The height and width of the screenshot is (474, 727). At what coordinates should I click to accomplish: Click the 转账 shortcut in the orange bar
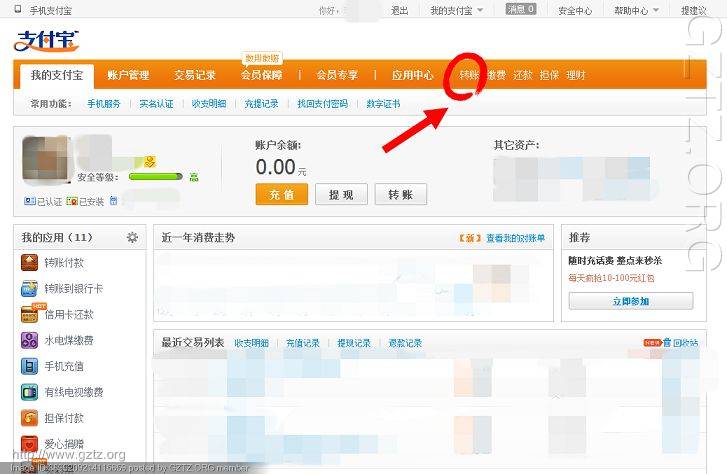click(469, 75)
